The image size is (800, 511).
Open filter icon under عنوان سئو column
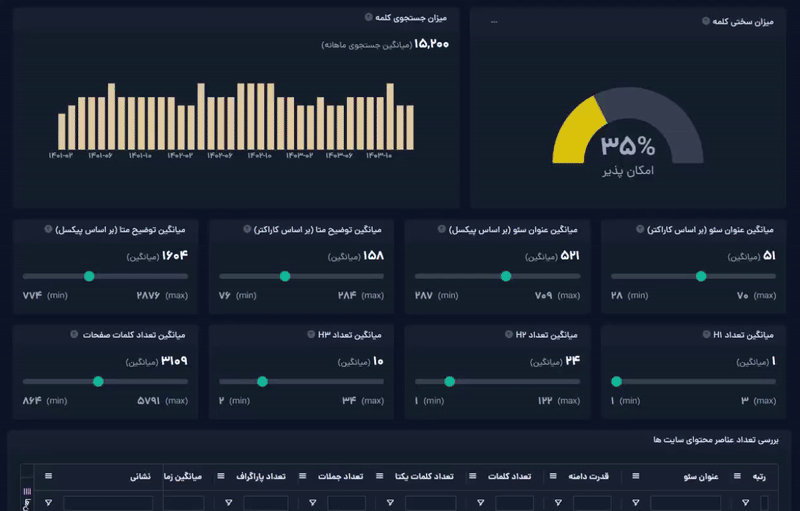638,503
